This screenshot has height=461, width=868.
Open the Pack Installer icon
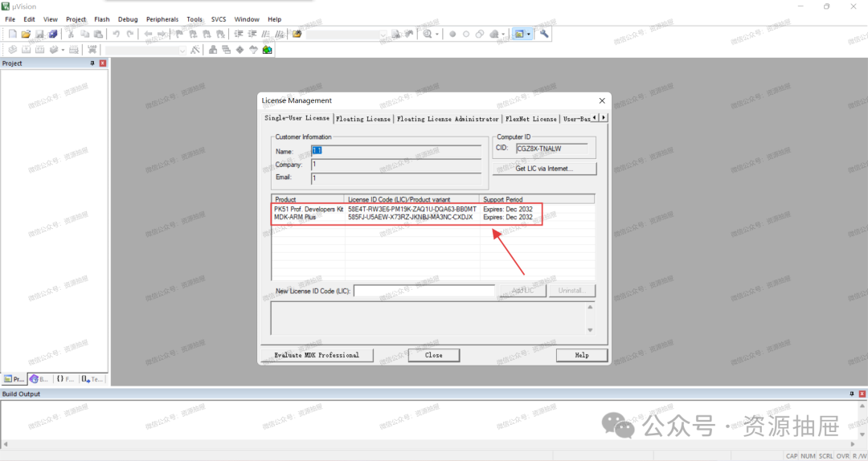point(268,49)
